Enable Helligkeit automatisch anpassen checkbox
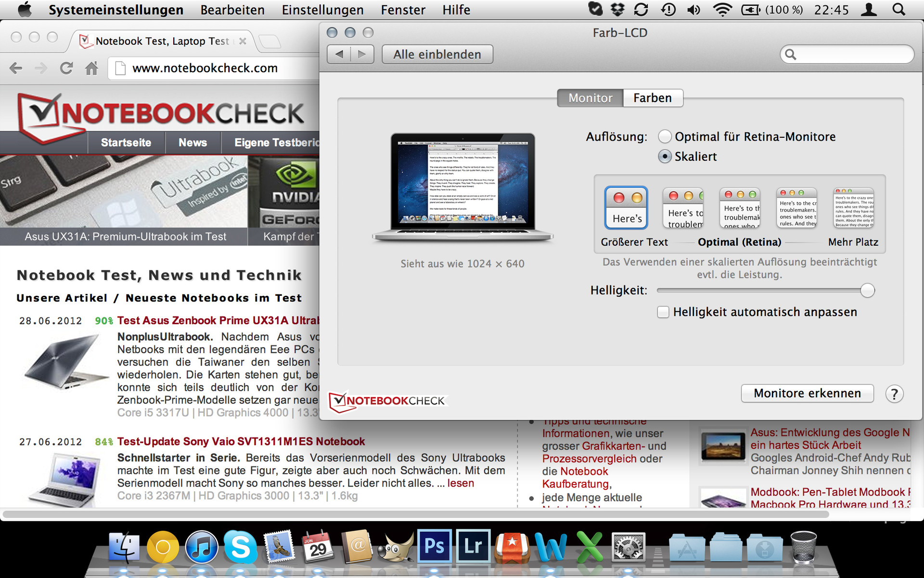This screenshot has width=924, height=578. pos(663,312)
